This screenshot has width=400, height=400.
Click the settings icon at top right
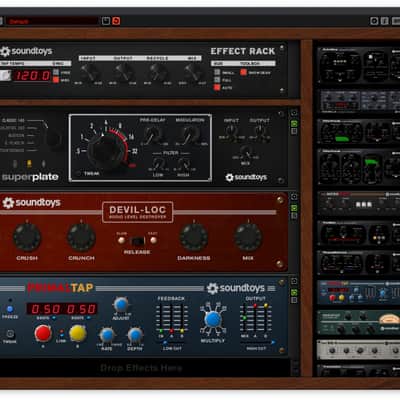[x=374, y=21]
